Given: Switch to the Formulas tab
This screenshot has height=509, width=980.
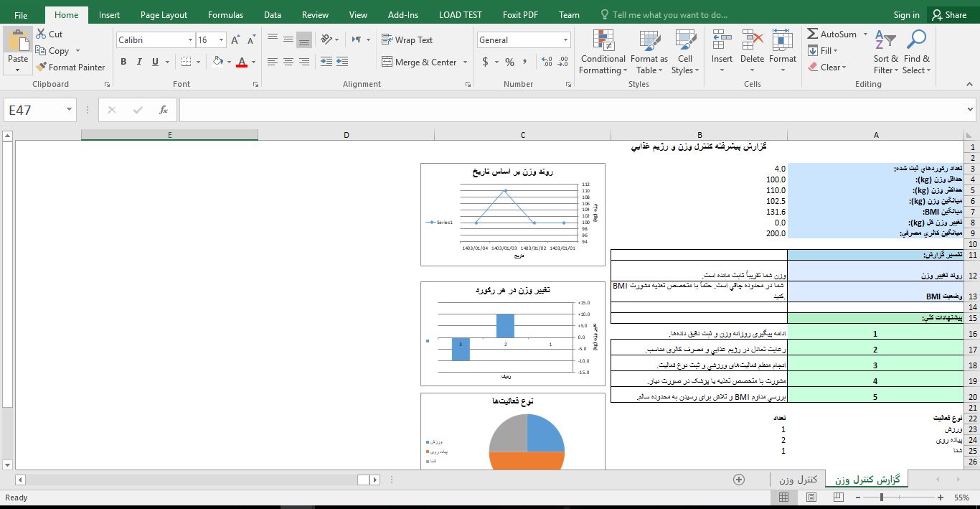Looking at the screenshot, I should [x=225, y=15].
